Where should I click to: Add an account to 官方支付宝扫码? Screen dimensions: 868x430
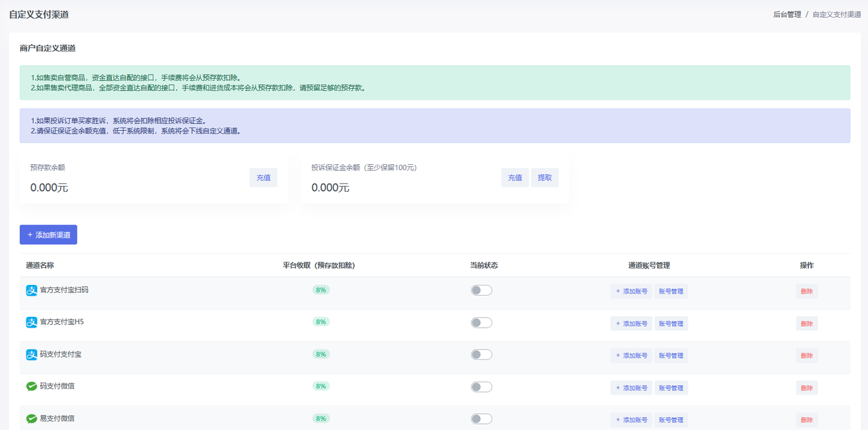[x=631, y=292]
